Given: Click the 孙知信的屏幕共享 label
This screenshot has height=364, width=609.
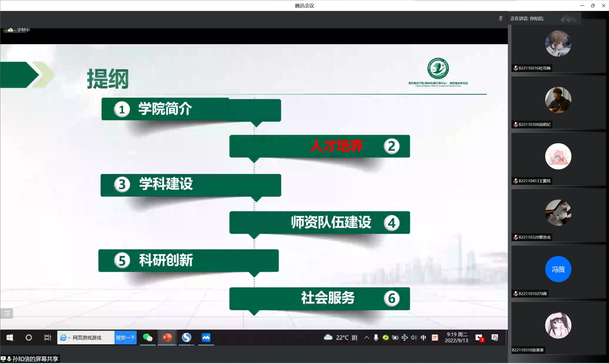Looking at the screenshot, I should click(35, 359).
